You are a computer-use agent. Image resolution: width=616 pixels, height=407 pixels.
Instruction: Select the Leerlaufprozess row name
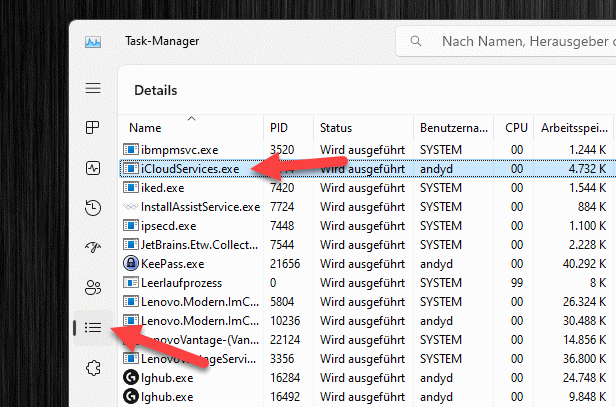click(182, 283)
